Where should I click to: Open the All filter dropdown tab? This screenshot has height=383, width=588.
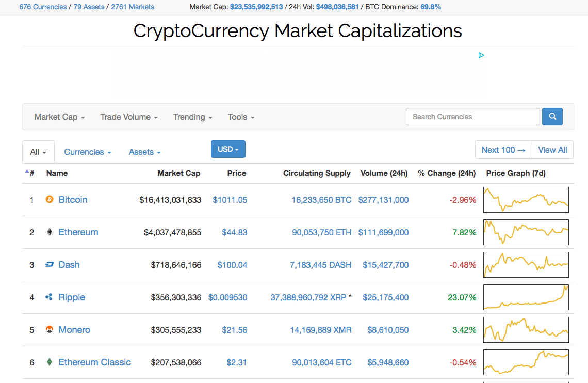tap(38, 152)
